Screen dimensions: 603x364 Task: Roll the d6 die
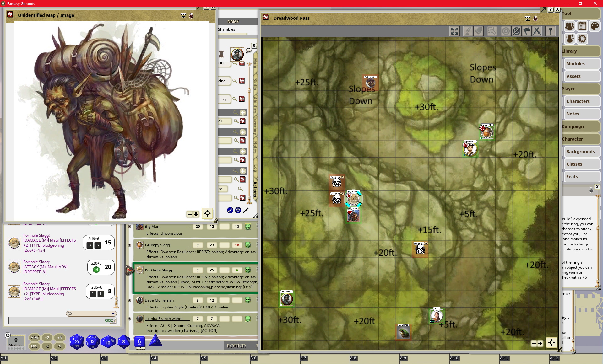click(139, 342)
